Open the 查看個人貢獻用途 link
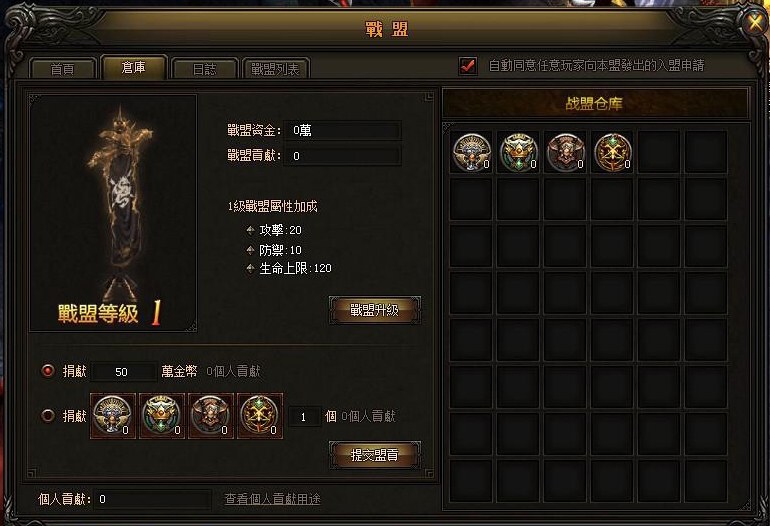 pos(272,499)
